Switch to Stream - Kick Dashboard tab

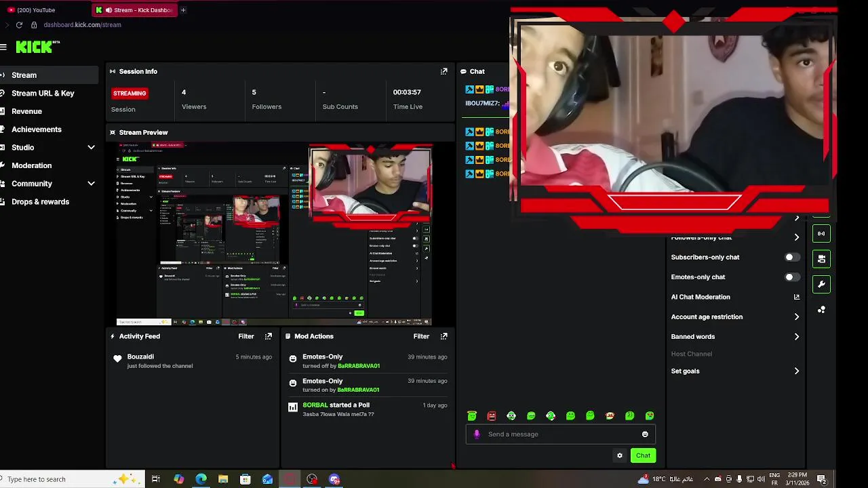[x=134, y=10]
